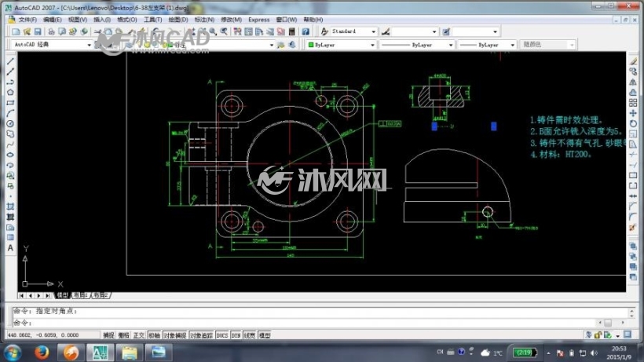
Task: Open the 文件(F) menu
Action: (27, 20)
